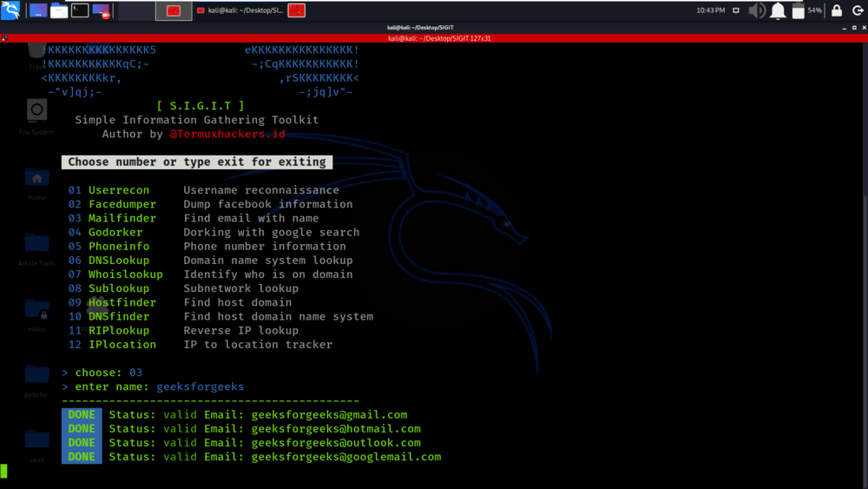Select the first red thumbnail taskbar button
This screenshot has width=868, height=489.
tap(174, 10)
